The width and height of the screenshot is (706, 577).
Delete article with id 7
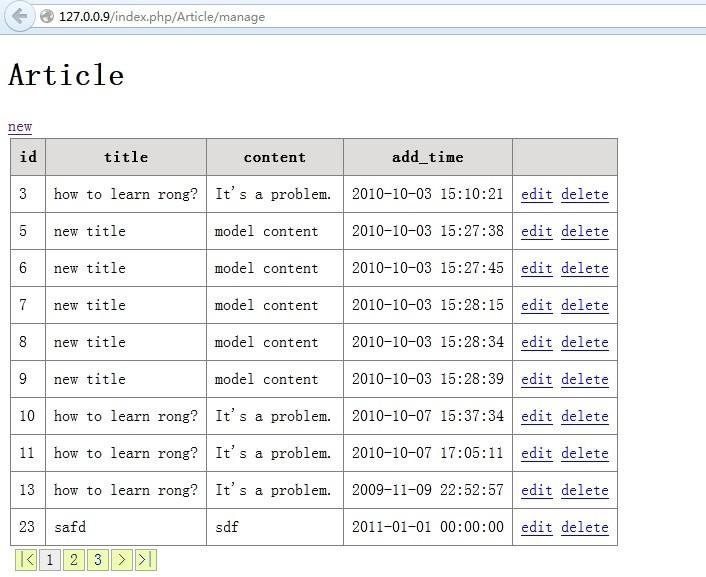(585, 305)
